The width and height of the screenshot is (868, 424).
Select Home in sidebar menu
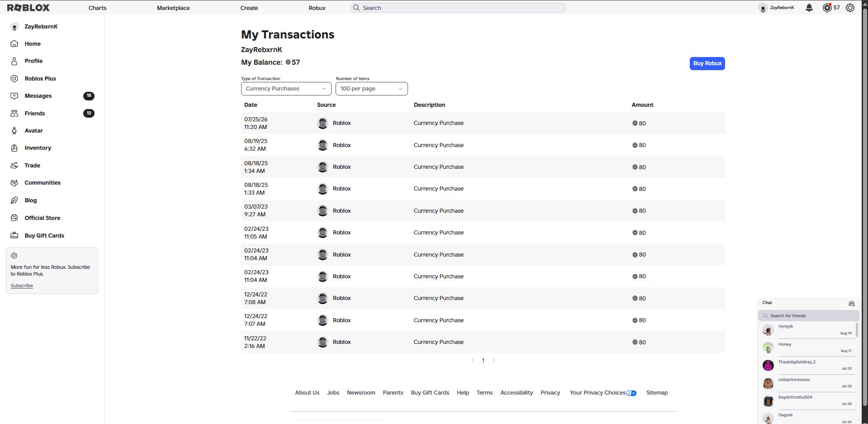tap(33, 44)
